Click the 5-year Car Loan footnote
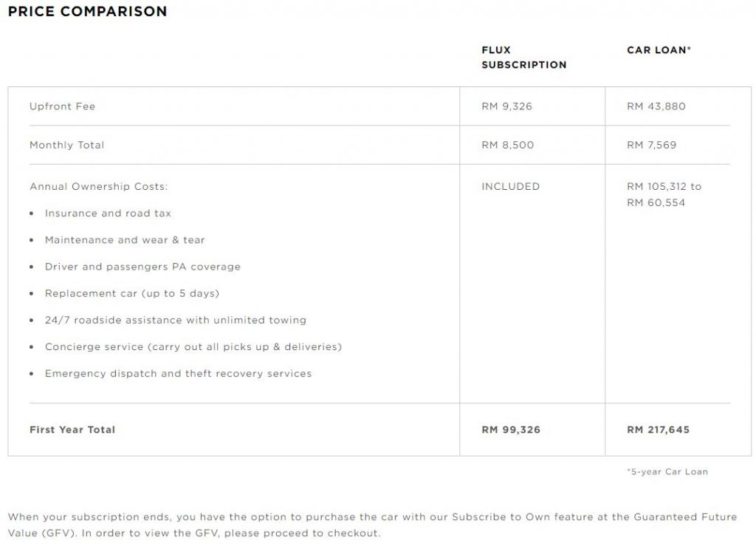The image size is (756, 554). click(x=667, y=471)
